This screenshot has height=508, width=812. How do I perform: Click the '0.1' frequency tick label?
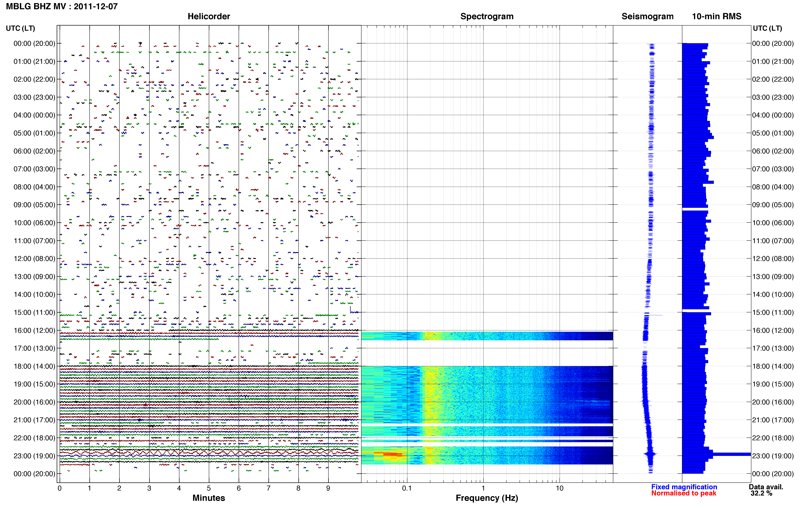coord(407,488)
